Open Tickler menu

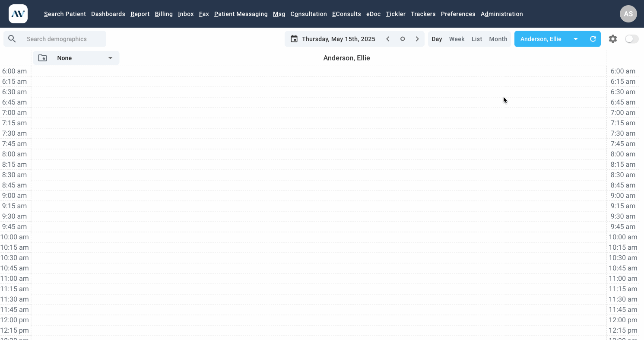pyautogui.click(x=396, y=14)
